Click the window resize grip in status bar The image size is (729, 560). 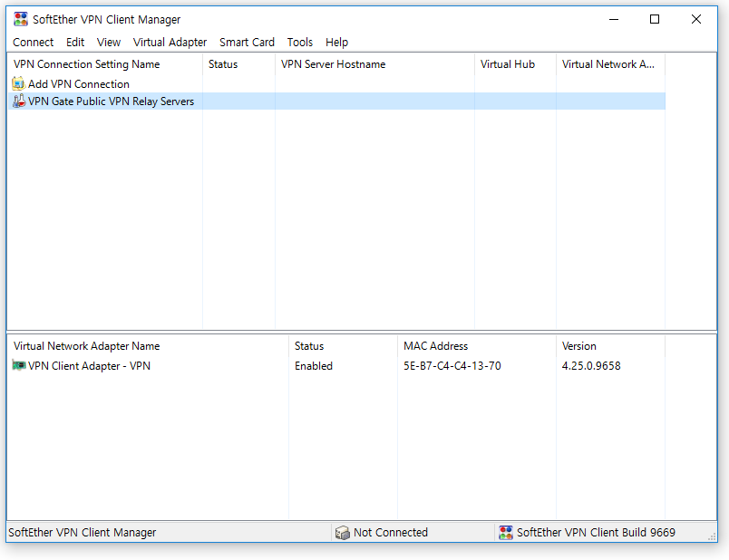pos(712,536)
